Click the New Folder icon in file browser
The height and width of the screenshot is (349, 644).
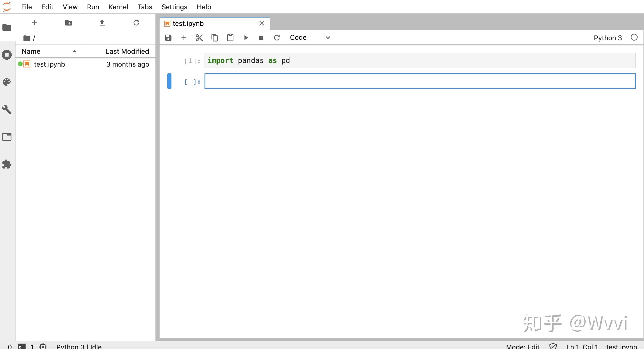point(68,23)
